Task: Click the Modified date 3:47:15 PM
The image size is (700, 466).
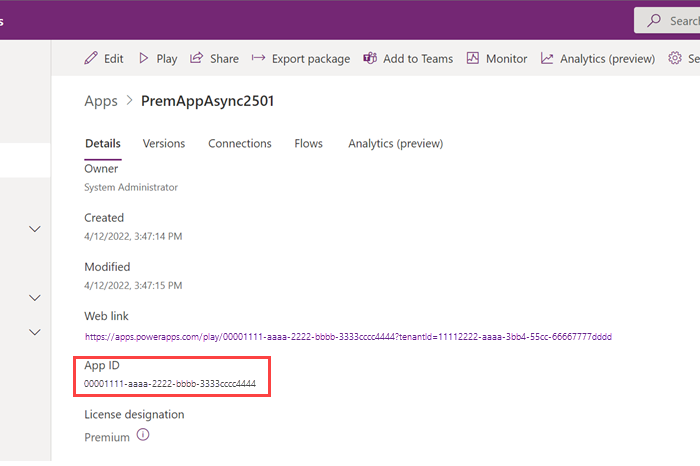Action: pos(133,286)
